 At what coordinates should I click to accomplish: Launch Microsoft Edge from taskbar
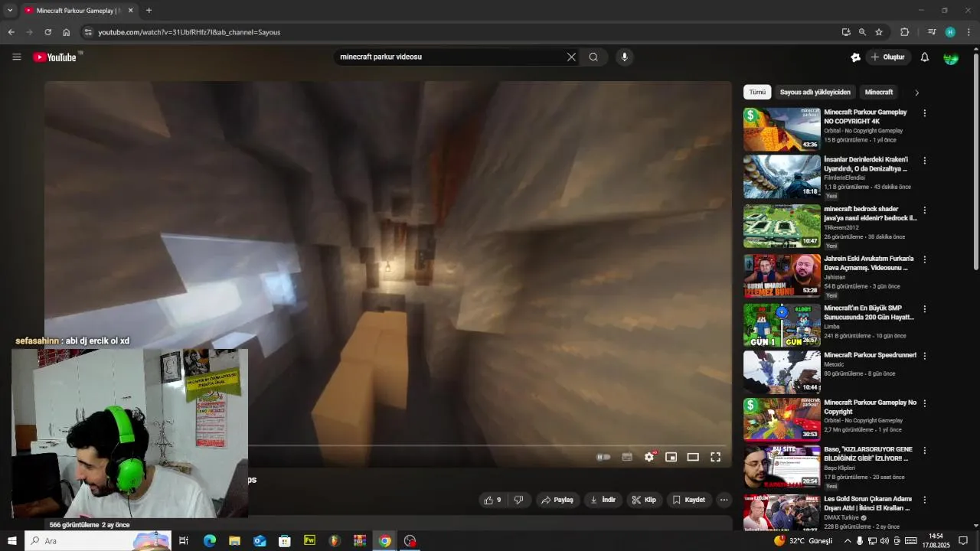click(209, 541)
